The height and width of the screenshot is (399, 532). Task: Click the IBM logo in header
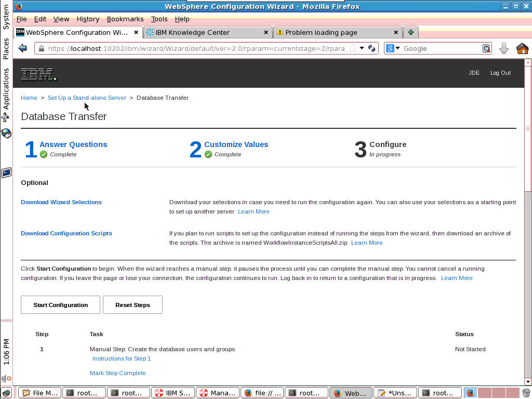(x=38, y=75)
